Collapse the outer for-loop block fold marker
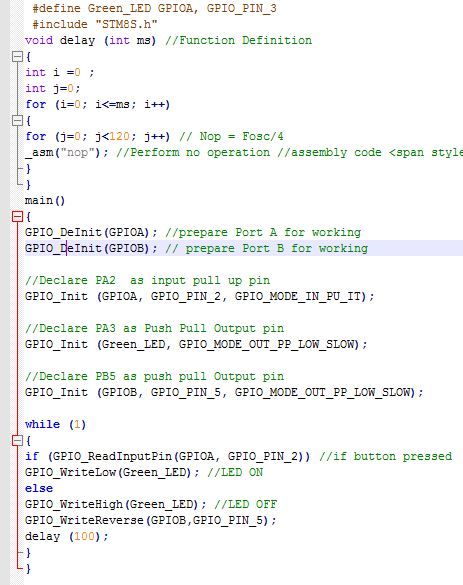This screenshot has width=463, height=585. coord(18,121)
